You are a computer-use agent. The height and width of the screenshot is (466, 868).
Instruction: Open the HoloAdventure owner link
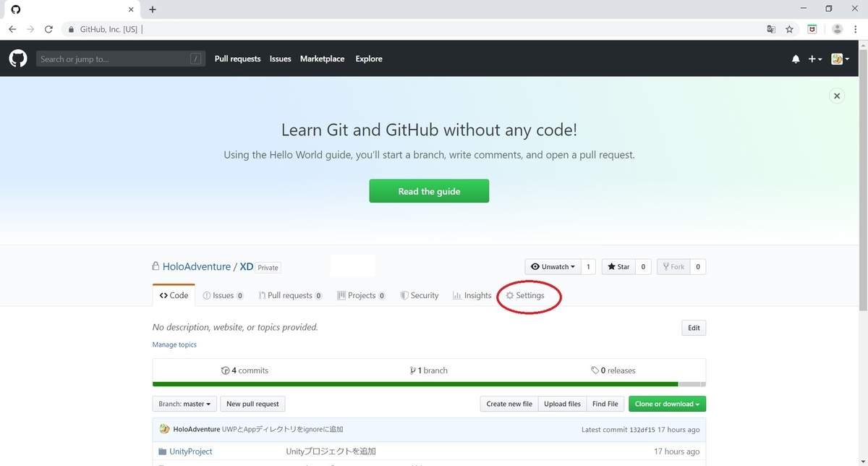197,267
